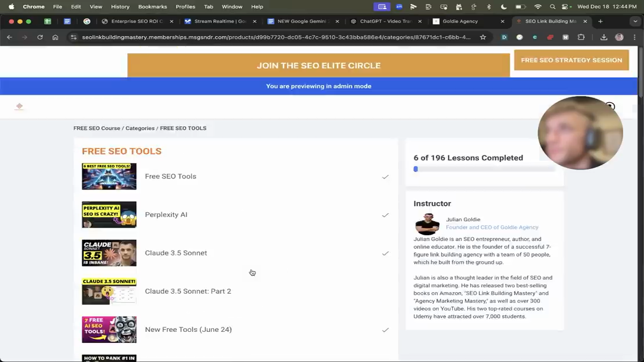
Task: Click FREE SEO STRATEGY SESSION button
Action: tap(572, 60)
